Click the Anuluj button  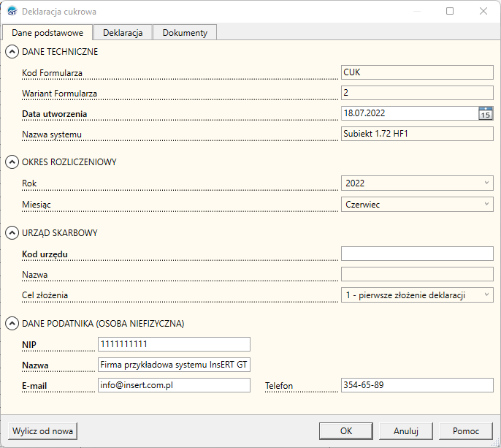tap(405, 431)
